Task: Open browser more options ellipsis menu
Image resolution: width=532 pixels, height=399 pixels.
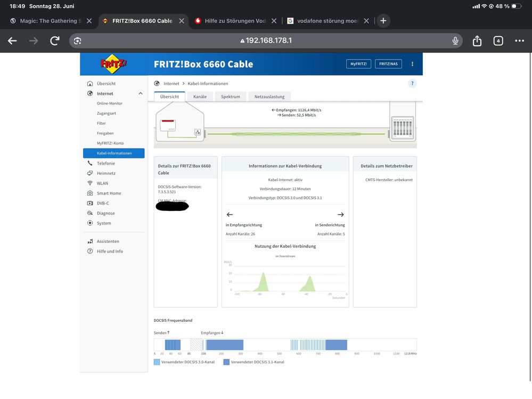Action: (x=519, y=40)
